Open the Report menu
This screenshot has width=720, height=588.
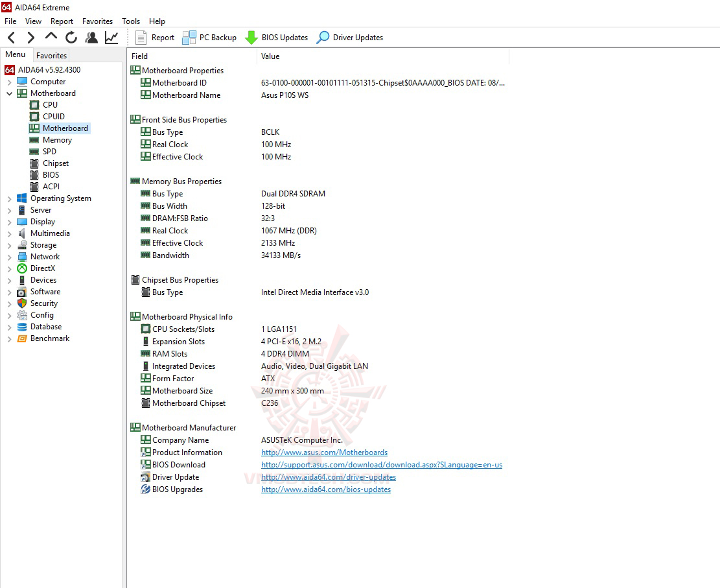coord(62,21)
